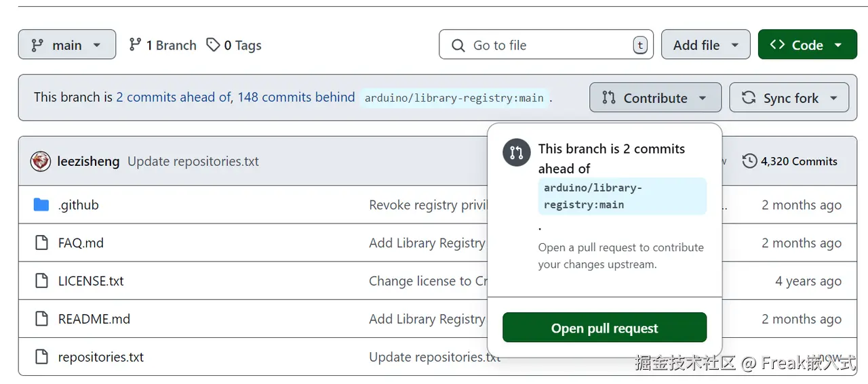Open the main branch selector dropdown
The width and height of the screenshot is (868, 384).
pyautogui.click(x=67, y=45)
